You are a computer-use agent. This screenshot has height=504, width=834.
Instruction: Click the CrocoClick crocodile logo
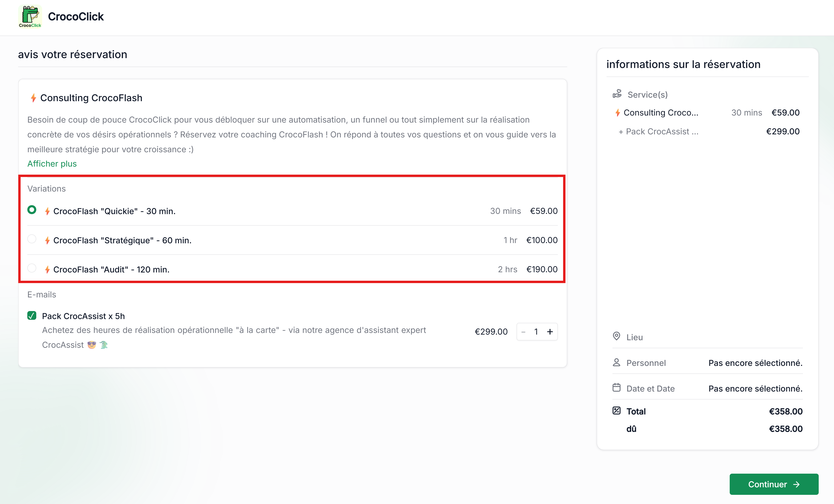[30, 16]
